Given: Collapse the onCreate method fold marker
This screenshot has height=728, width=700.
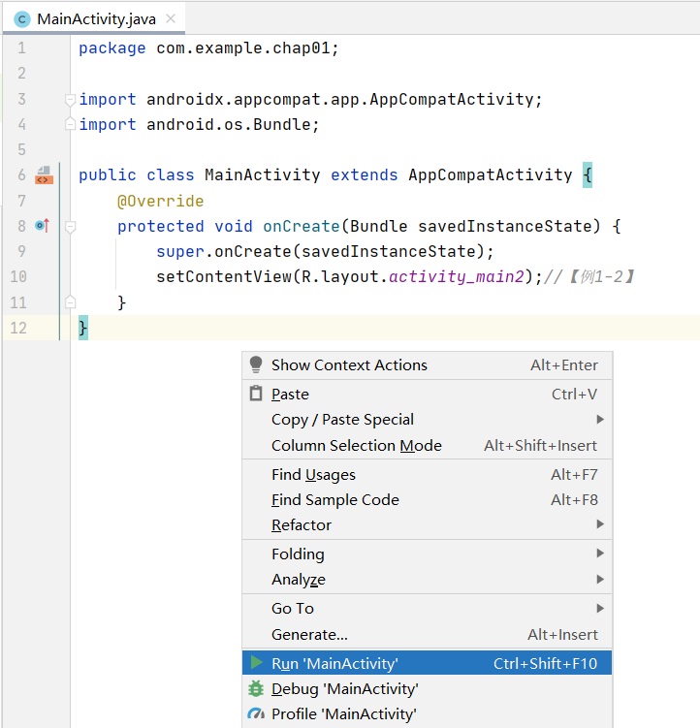Looking at the screenshot, I should pyautogui.click(x=70, y=227).
